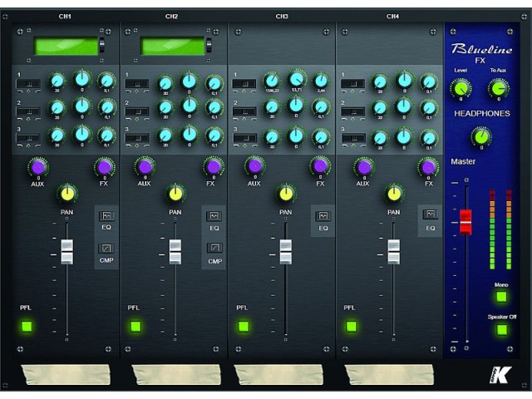
Task: Toggle PFL button on CH3
Action: (244, 327)
